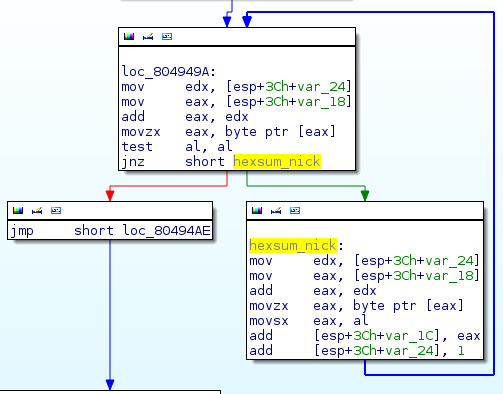
Task: Click group nodes icon in hexsum_nick block header
Action: tap(295, 211)
